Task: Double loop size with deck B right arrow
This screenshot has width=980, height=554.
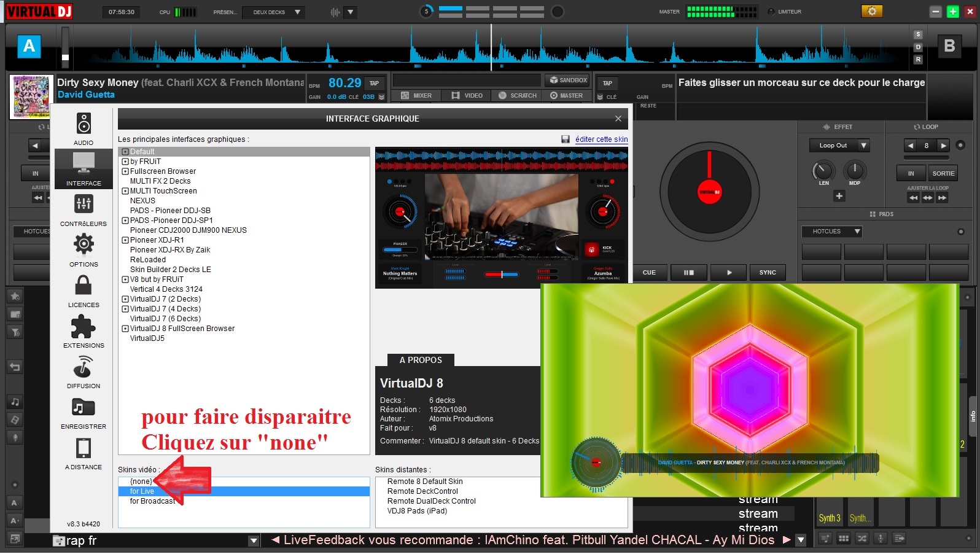Action: [x=943, y=146]
